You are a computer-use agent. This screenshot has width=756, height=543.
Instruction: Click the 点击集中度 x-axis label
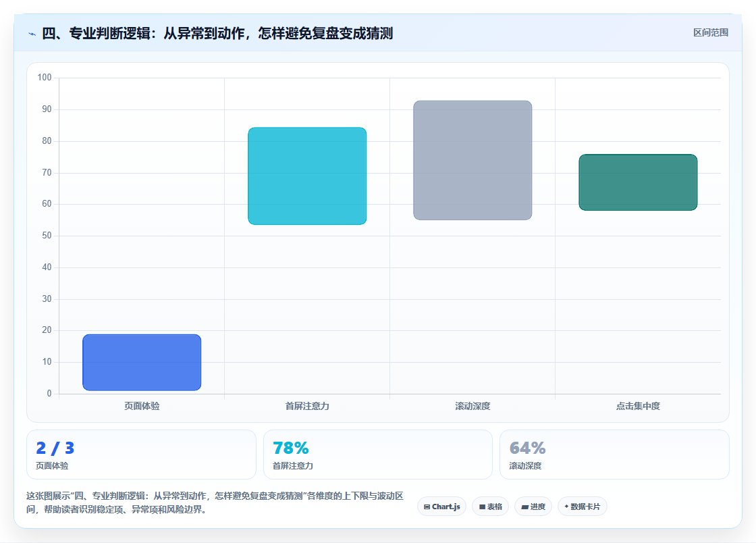(638, 406)
